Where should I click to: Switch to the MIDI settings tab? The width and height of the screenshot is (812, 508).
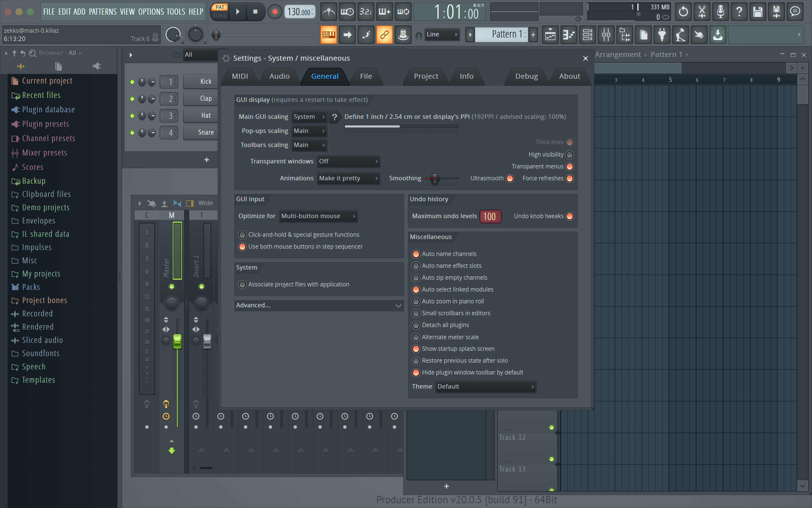click(240, 76)
